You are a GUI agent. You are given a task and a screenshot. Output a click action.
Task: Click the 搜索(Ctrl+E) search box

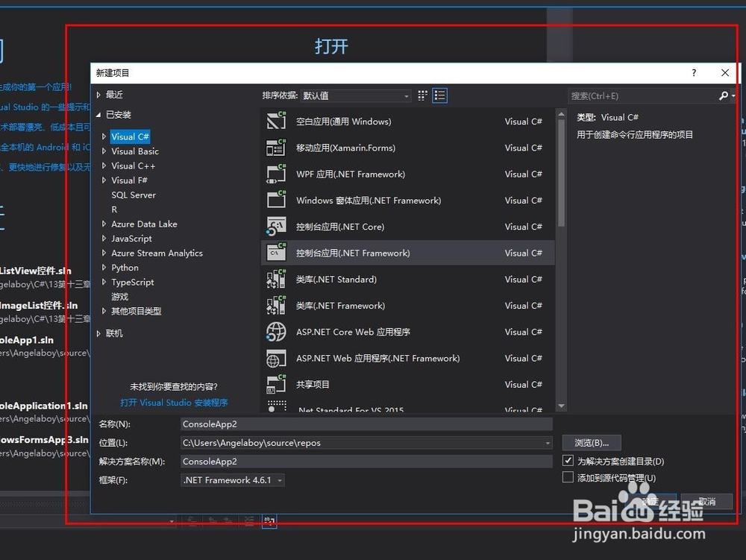(643, 96)
